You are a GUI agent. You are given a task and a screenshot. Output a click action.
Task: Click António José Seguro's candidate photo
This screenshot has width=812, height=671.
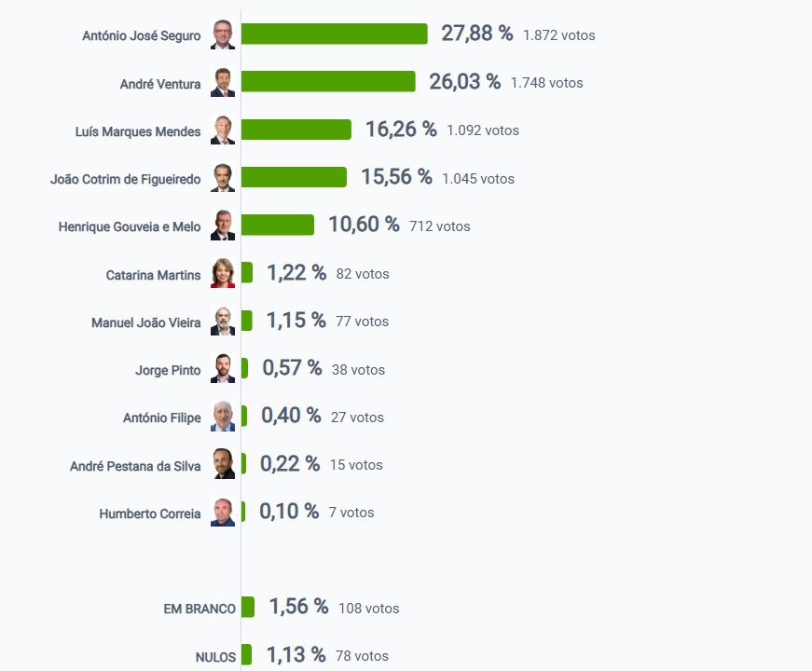point(223,34)
